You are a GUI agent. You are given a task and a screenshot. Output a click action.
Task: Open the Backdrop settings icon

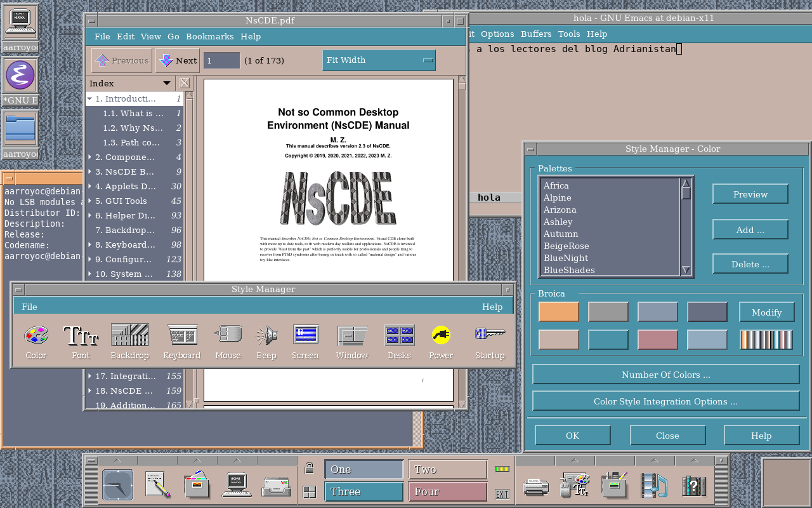129,335
